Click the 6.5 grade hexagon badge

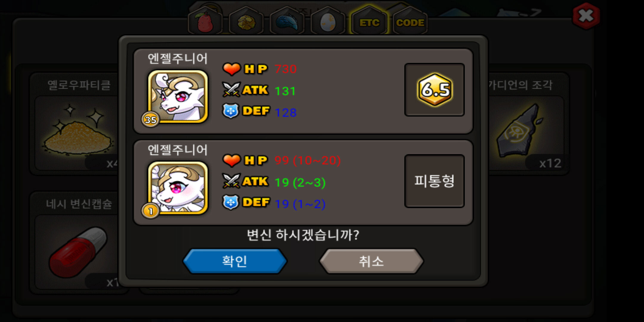click(435, 89)
